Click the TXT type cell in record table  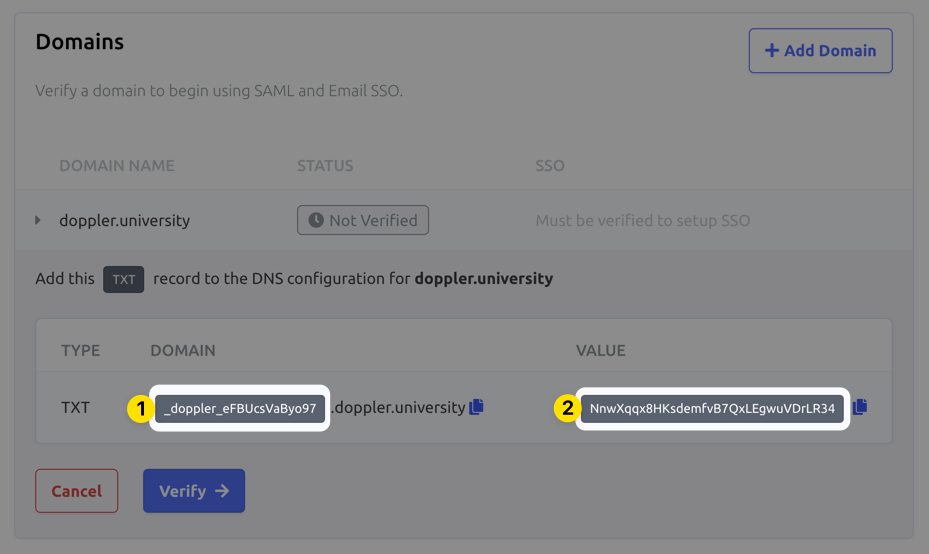75,408
